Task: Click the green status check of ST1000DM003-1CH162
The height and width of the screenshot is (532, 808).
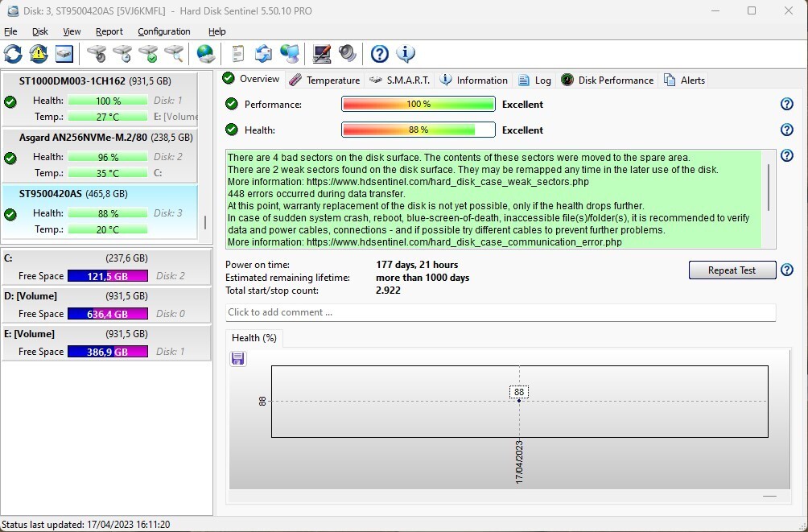Action: [x=10, y=102]
